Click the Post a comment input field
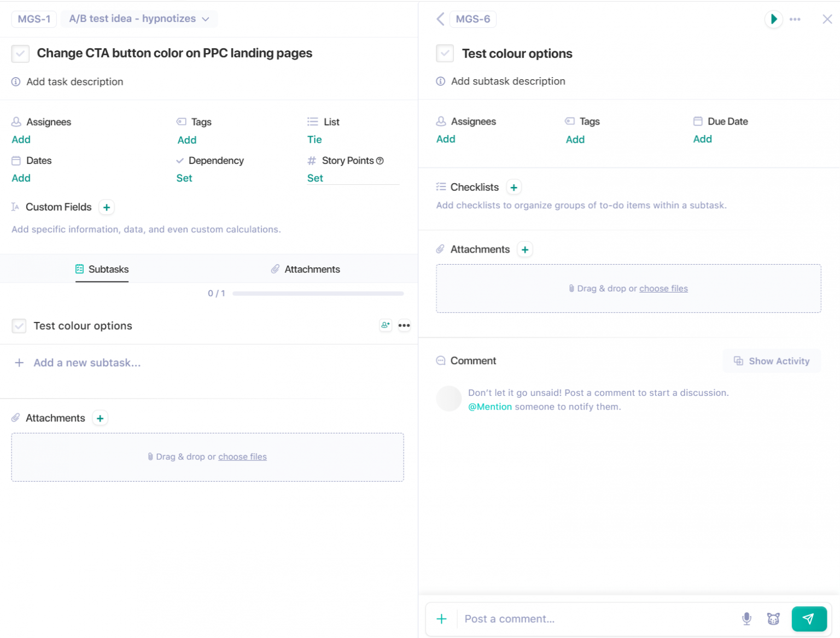This screenshot has height=638, width=840. [x=596, y=619]
